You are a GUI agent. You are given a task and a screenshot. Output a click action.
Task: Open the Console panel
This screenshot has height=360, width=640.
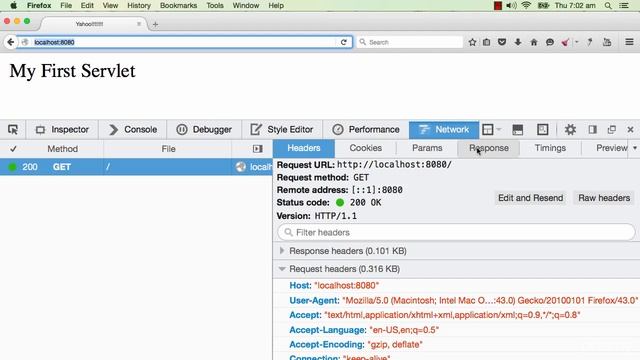pos(133,130)
